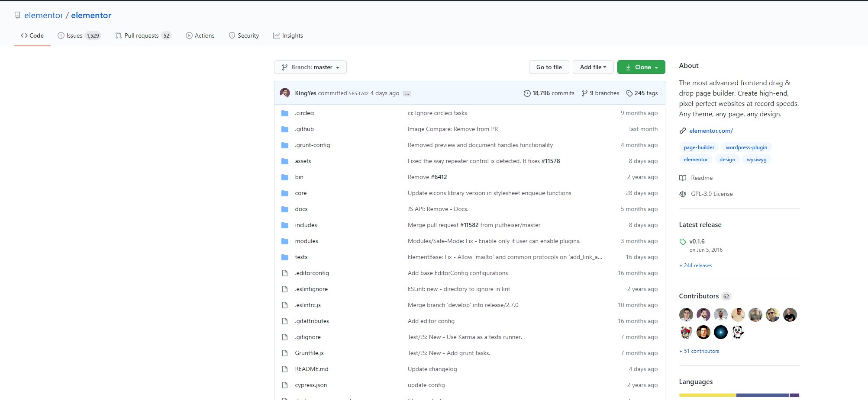Image resolution: width=868 pixels, height=400 pixels.
Task: Click the wordpress-plugin topic tag
Action: (746, 147)
